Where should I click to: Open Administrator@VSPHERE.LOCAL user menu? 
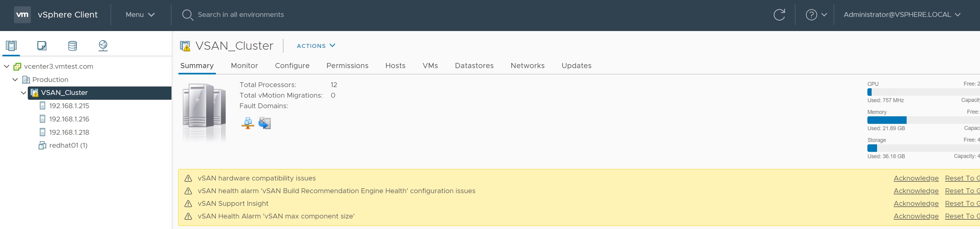pyautogui.click(x=902, y=15)
